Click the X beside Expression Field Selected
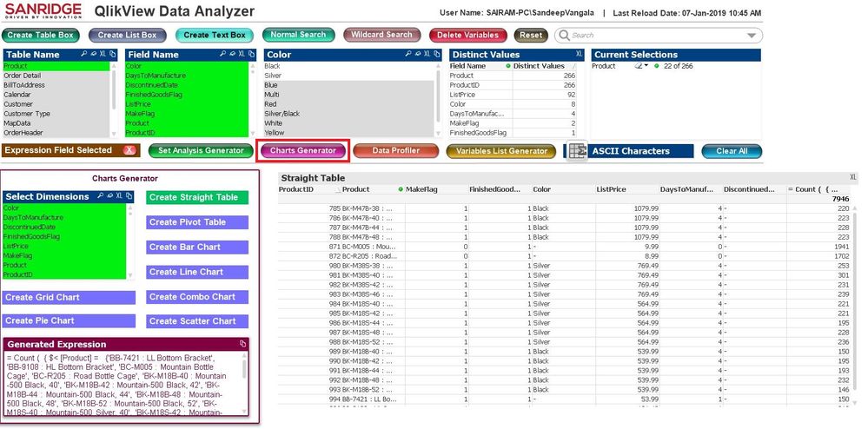Viewport: 868px width, 429px height. click(x=129, y=150)
